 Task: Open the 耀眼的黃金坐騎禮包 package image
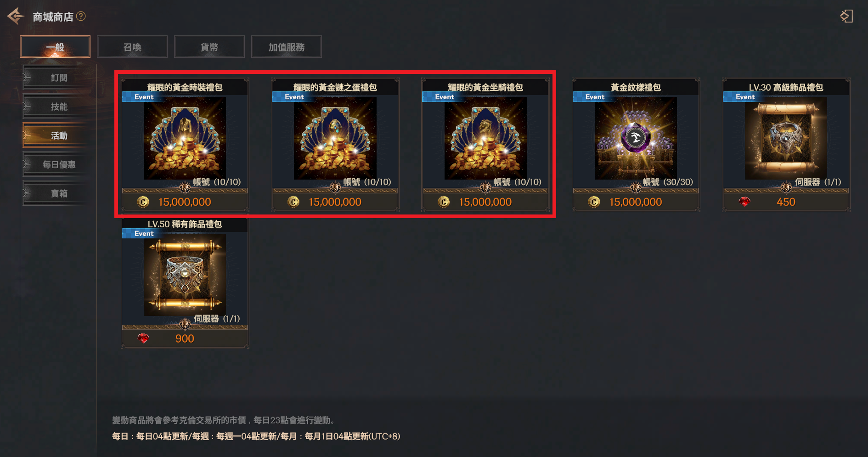pos(485,138)
